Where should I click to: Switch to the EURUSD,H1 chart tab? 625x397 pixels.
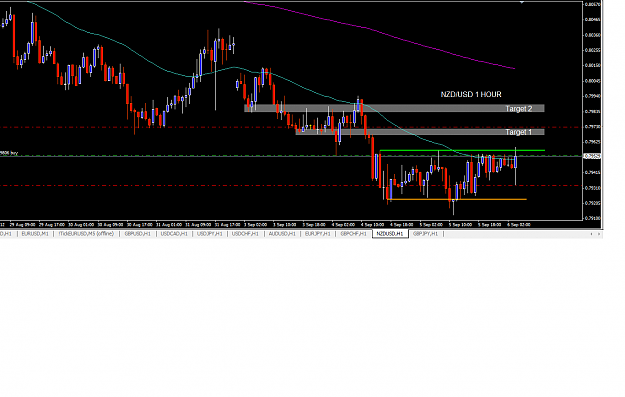[x=35, y=234]
